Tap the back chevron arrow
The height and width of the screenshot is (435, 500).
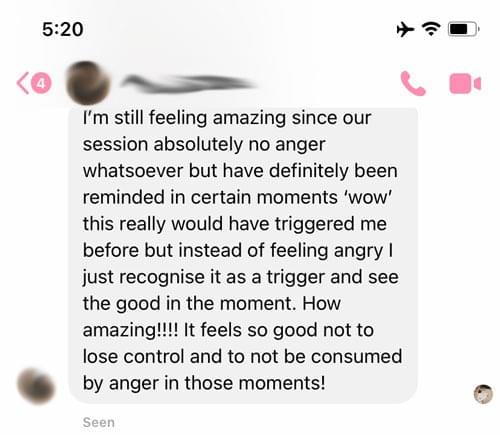[x=23, y=83]
